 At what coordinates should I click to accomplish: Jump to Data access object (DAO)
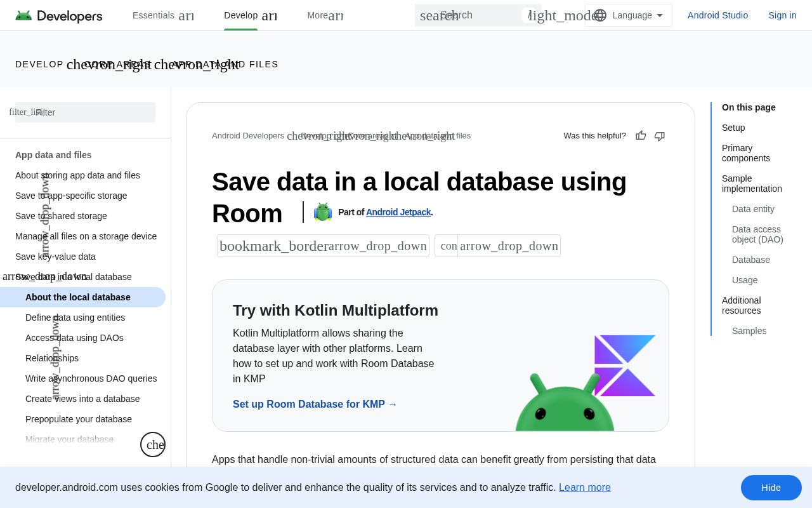tap(757, 234)
